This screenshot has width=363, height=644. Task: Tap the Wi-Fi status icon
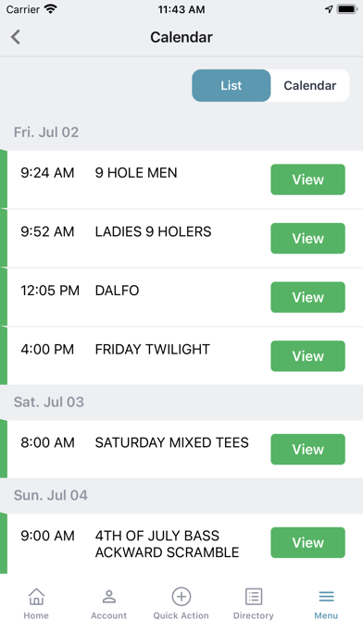51,9
